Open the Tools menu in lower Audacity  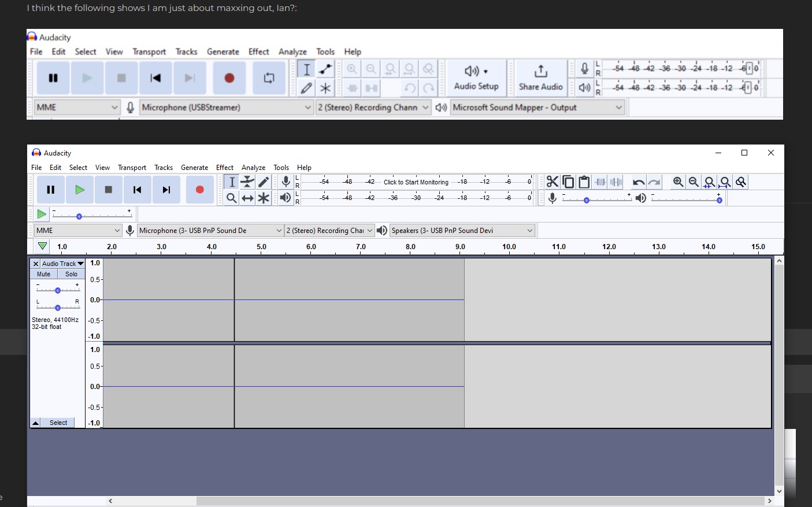[x=281, y=168]
